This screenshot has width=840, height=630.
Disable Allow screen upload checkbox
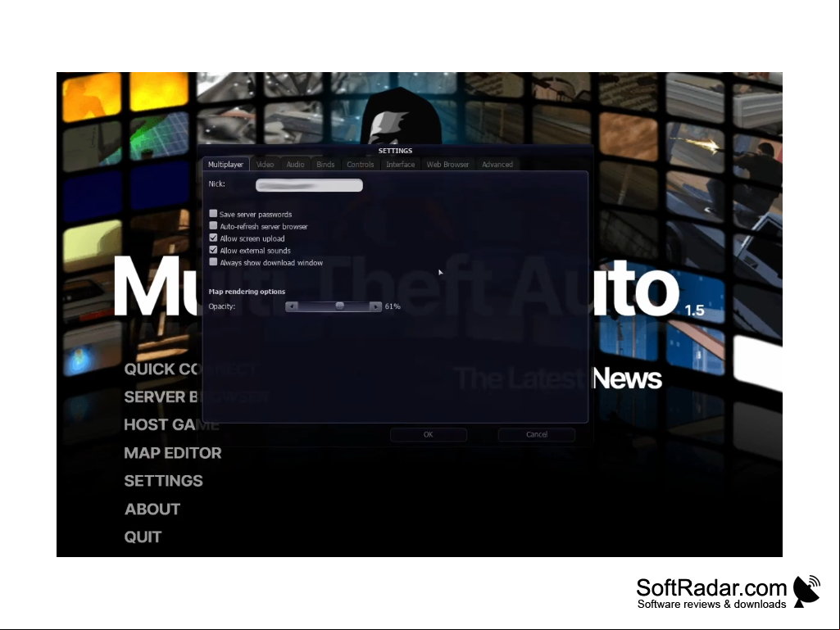pyautogui.click(x=213, y=238)
